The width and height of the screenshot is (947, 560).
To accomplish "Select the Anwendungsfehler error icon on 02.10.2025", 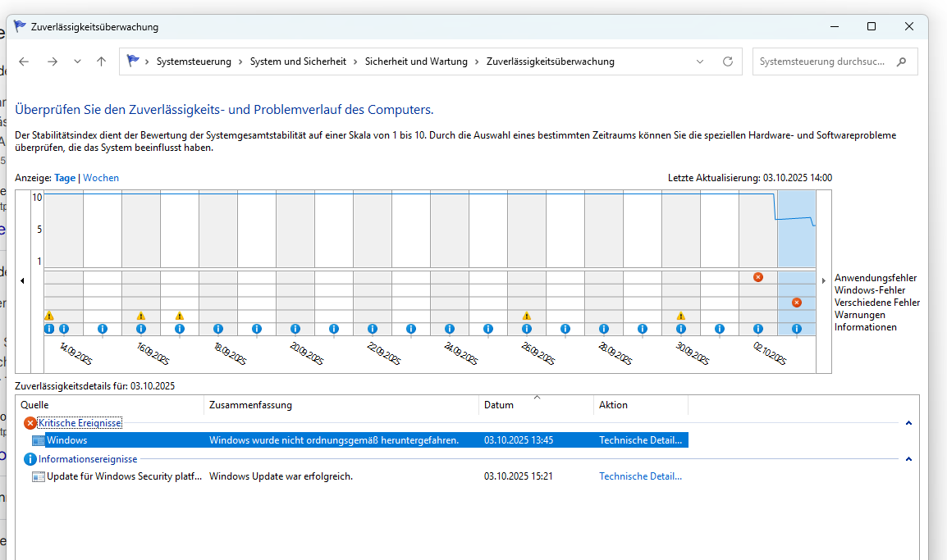I will pyautogui.click(x=758, y=277).
